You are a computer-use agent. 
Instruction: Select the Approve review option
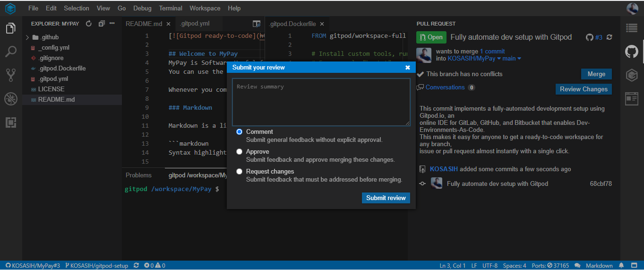pos(240,152)
